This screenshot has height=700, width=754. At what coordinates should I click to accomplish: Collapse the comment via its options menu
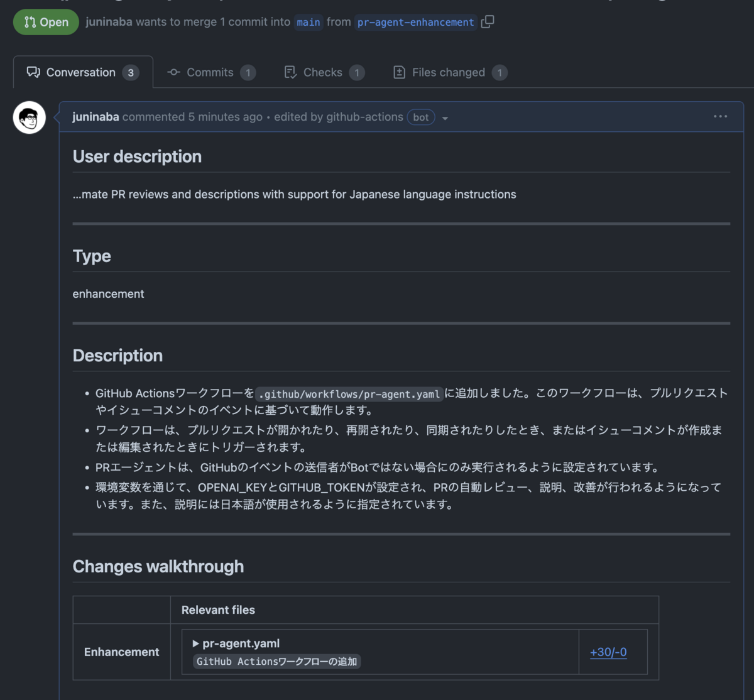[720, 116]
